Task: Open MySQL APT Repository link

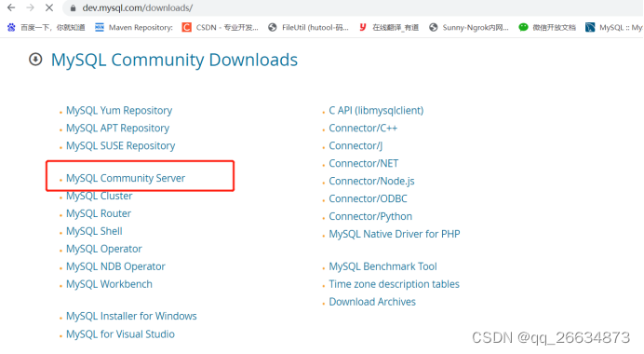Action: 117,128
